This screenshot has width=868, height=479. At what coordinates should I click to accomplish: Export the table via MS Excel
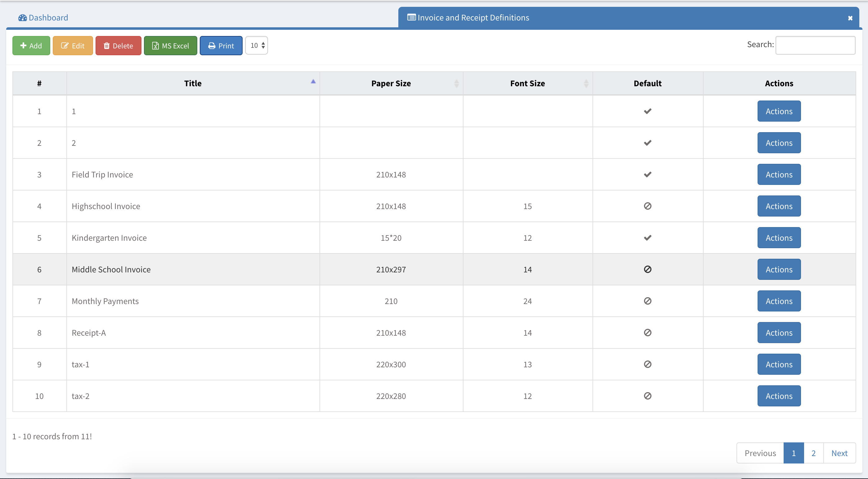tap(170, 46)
